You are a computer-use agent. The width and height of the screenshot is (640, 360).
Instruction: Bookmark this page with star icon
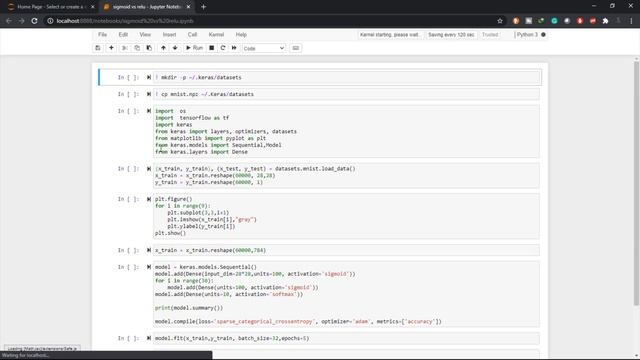(500, 21)
